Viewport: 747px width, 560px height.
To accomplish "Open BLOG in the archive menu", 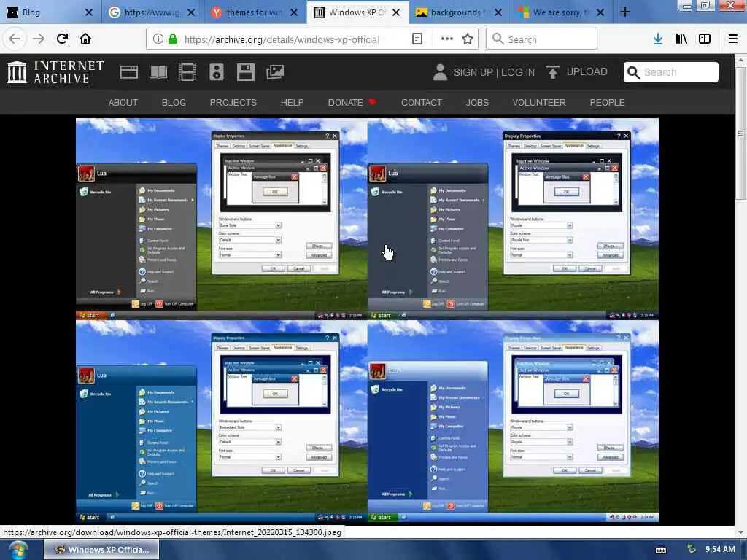I will [174, 102].
